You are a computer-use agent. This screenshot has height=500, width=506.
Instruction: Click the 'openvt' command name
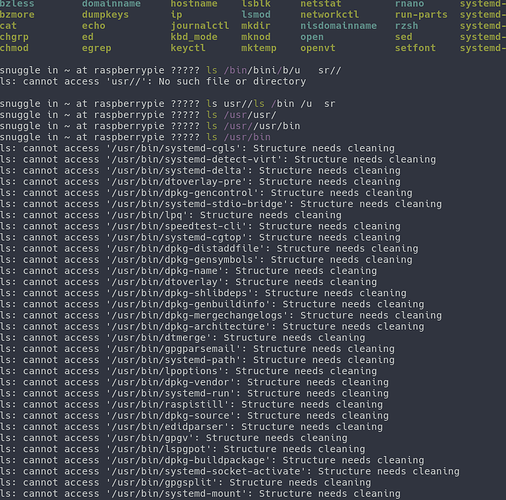[x=318, y=48]
